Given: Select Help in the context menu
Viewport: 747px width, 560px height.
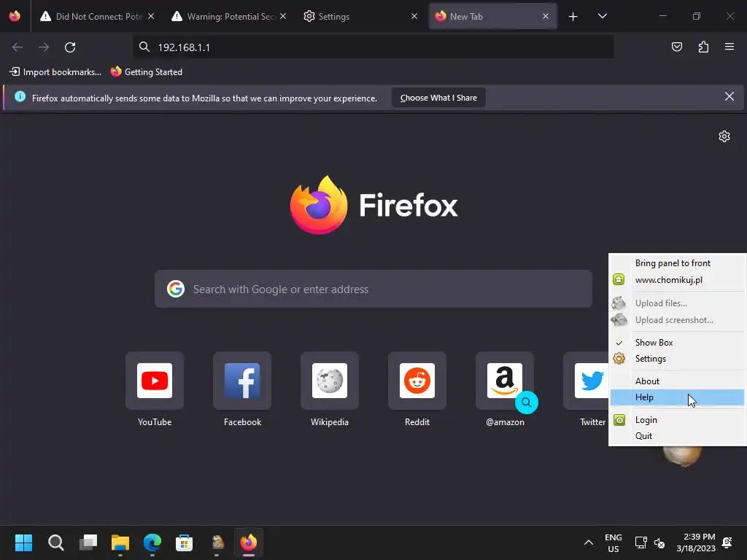Looking at the screenshot, I should click(677, 397).
